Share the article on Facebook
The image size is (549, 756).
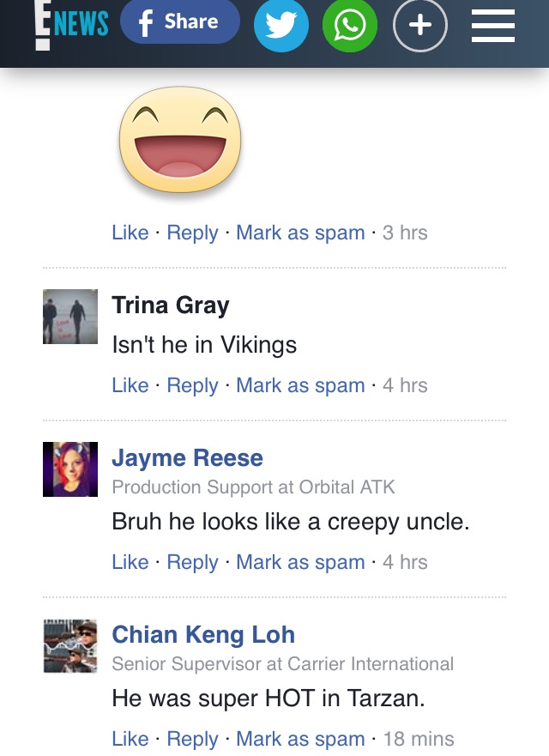click(x=180, y=21)
